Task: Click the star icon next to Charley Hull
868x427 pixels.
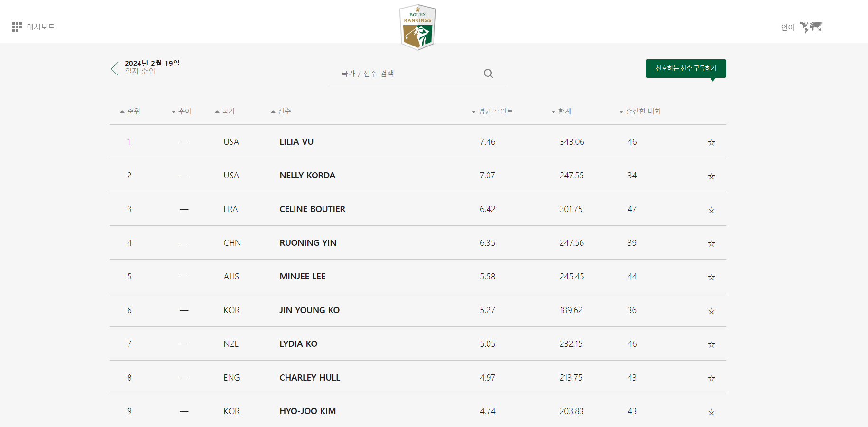Action: click(x=711, y=378)
